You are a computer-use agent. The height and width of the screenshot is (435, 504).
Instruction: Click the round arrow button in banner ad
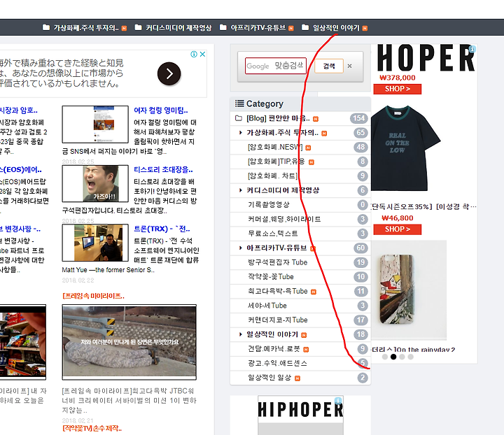coord(169,73)
